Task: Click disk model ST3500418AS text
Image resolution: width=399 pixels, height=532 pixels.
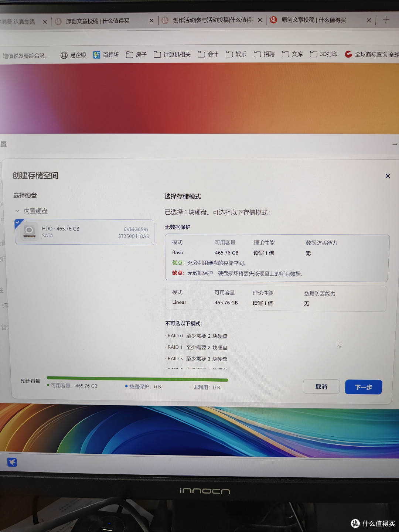Action: point(133,236)
